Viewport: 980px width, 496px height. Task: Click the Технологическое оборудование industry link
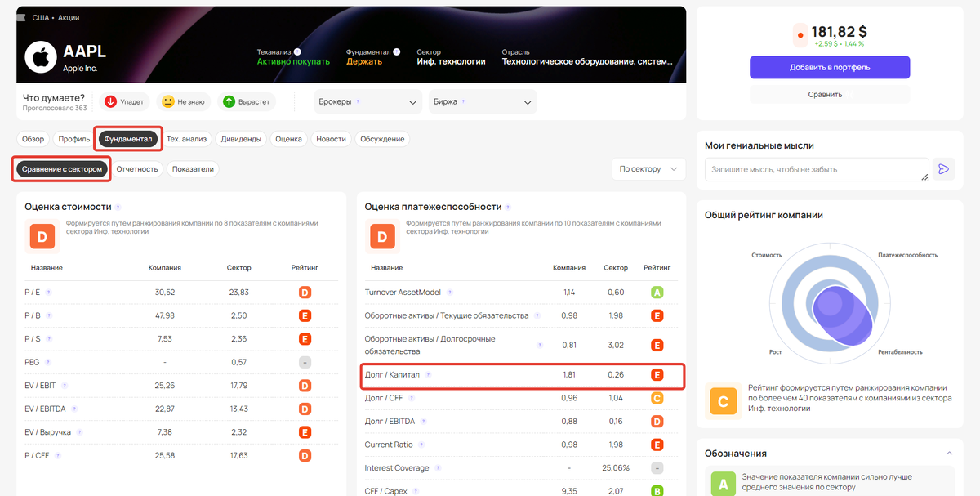pyautogui.click(x=588, y=61)
